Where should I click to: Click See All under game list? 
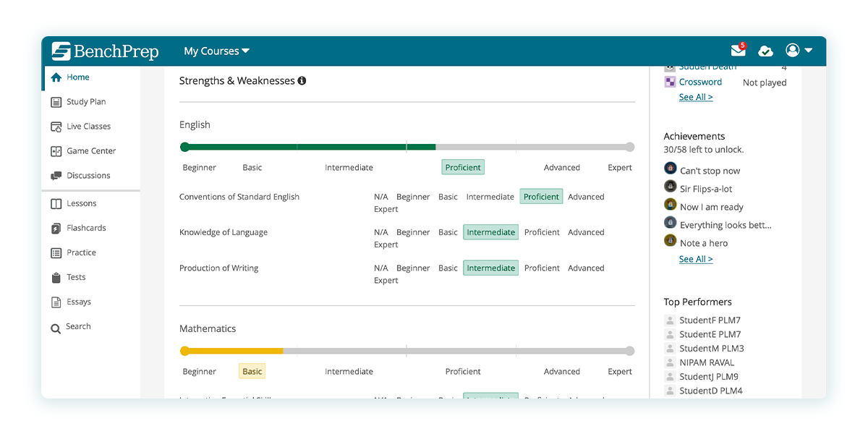click(696, 97)
